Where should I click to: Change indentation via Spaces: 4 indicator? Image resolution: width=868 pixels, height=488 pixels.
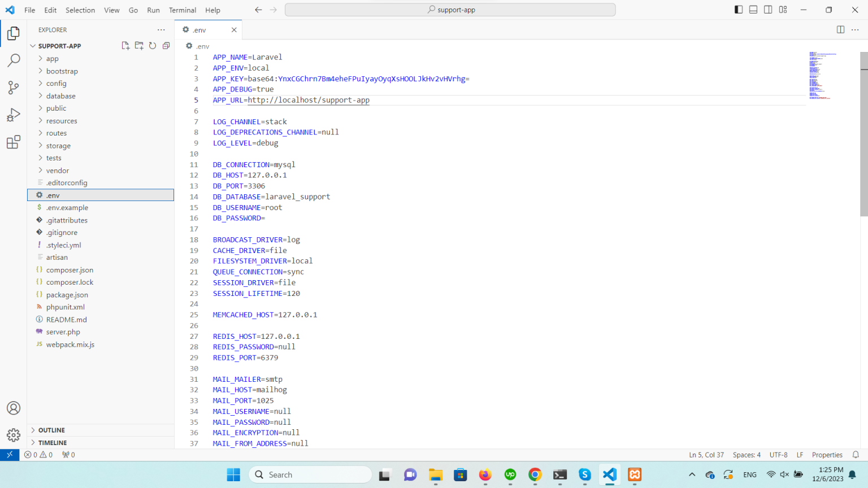coord(747,455)
